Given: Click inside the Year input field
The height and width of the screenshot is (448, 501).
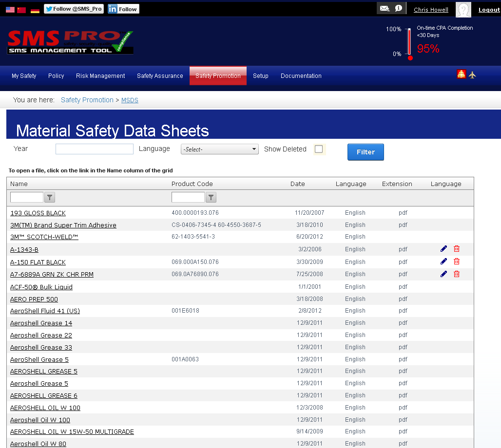Looking at the screenshot, I should pos(94,149).
